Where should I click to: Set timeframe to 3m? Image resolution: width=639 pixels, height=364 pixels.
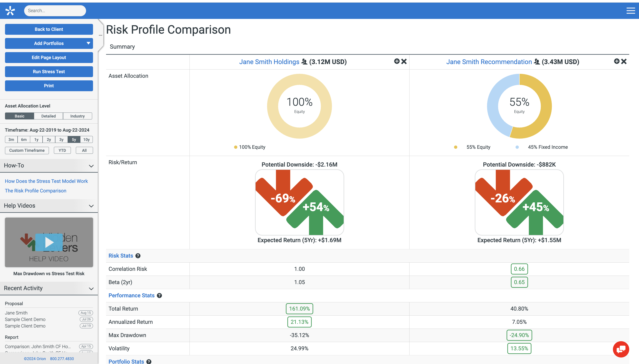(11, 139)
